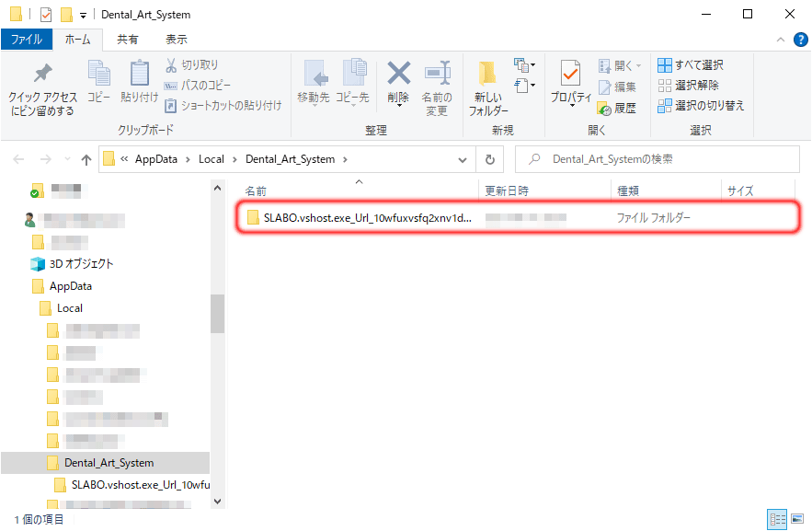The width and height of the screenshot is (812, 531).
Task: Click the navigation pane vertical scrollbar
Action: pos(218,314)
